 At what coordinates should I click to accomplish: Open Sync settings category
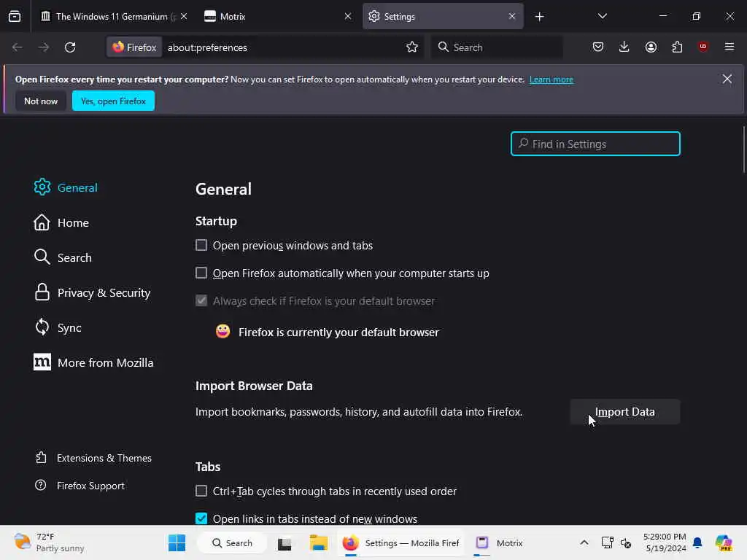tap(58, 327)
